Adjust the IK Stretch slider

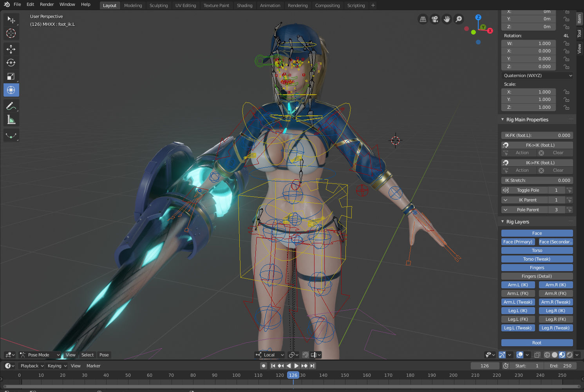(537, 180)
